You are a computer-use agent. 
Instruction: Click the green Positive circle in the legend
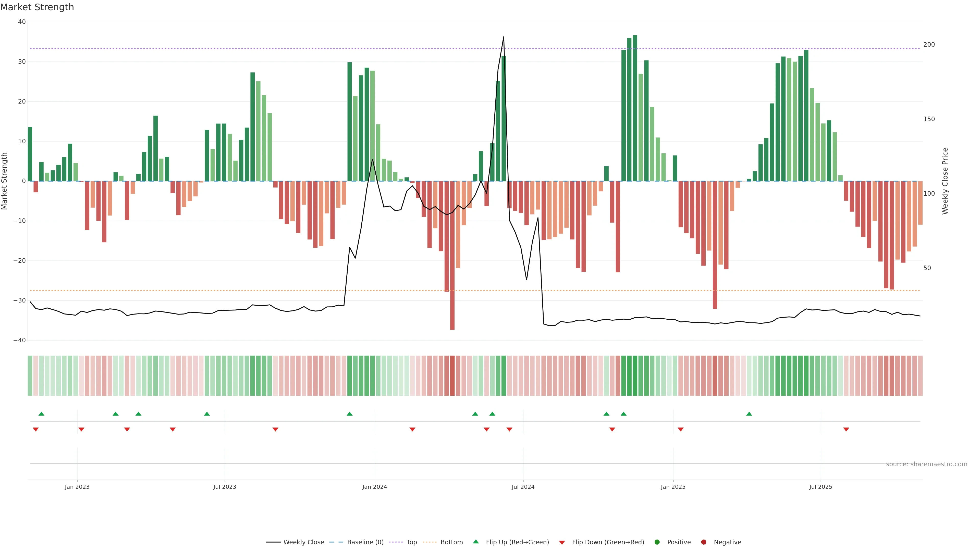pyautogui.click(x=657, y=542)
